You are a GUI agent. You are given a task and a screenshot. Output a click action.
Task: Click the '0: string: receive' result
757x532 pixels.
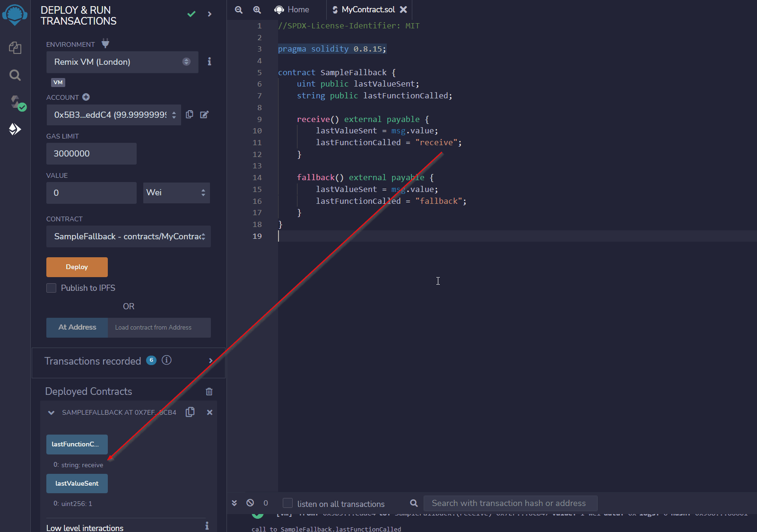pos(78,465)
